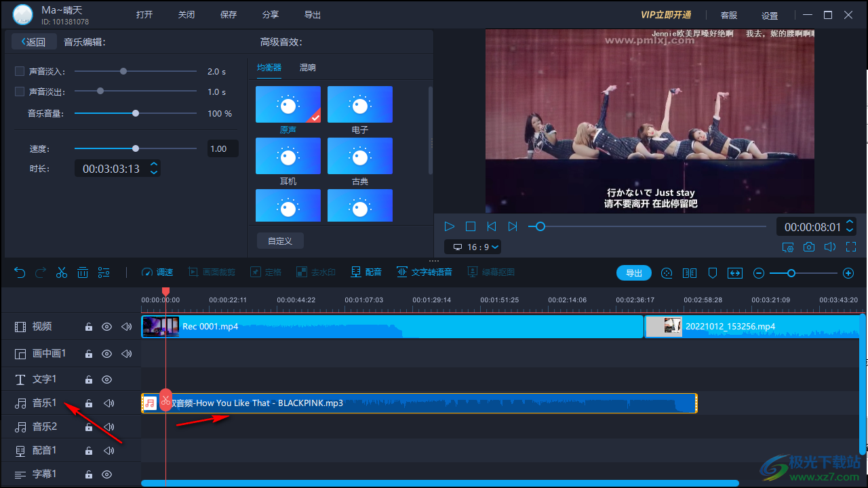Open the 画面裁剪 crop tool
Screen dimensions: 868x488
click(212, 272)
